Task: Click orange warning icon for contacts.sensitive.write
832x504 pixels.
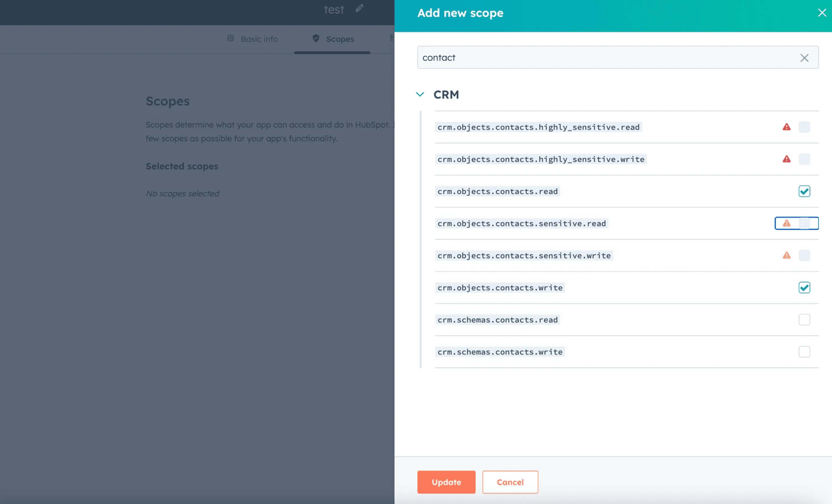Action: [787, 255]
